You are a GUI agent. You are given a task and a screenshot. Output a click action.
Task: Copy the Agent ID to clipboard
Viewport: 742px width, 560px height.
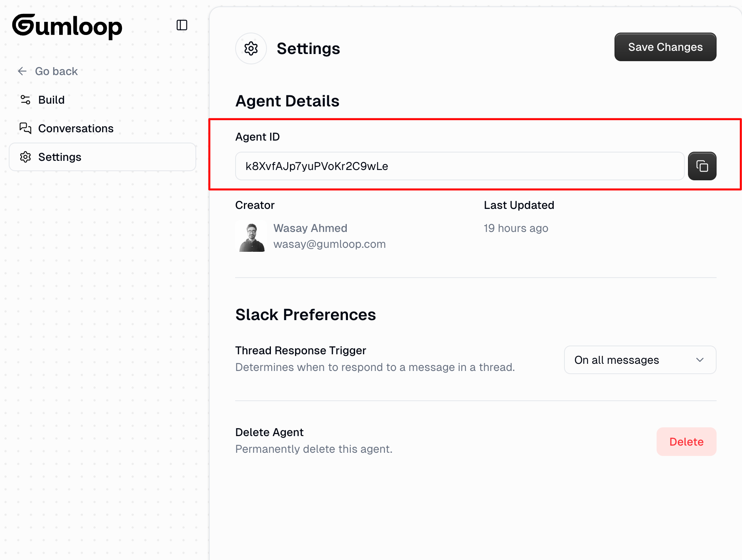[702, 166]
